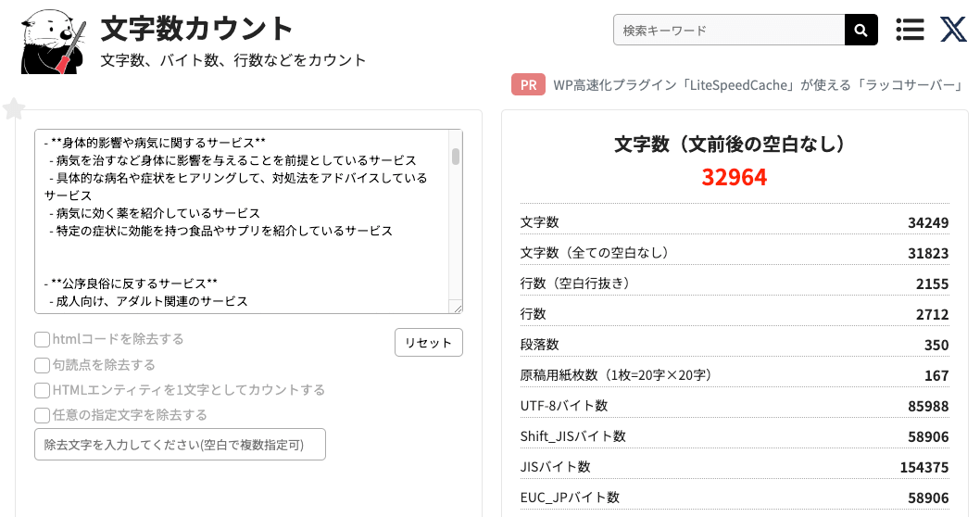Enable 'htmlコードを除去する' checkbox
The height and width of the screenshot is (517, 980).
tap(42, 339)
